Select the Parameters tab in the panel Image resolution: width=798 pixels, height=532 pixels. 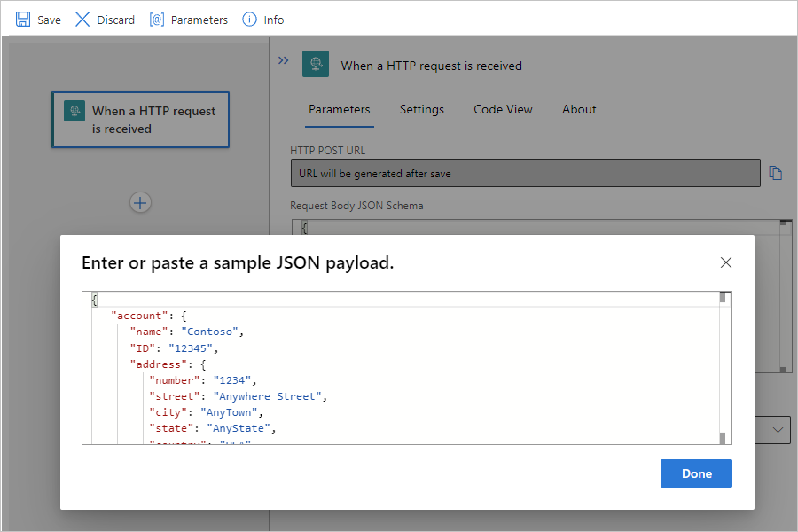(339, 109)
